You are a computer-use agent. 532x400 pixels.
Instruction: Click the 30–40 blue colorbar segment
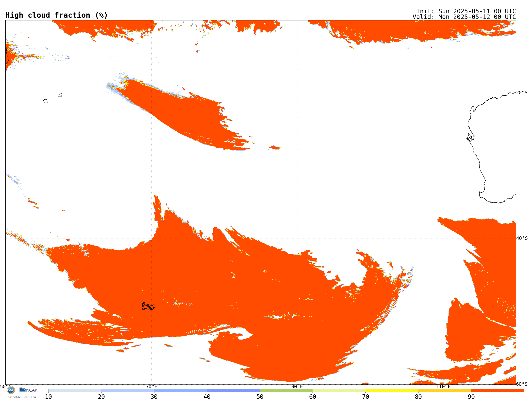[x=181, y=391]
